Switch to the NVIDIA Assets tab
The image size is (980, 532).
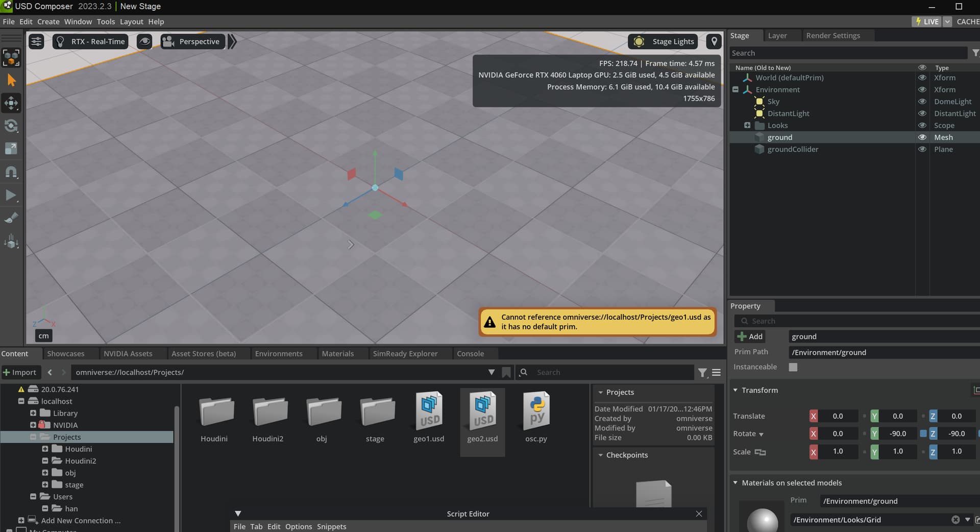point(128,353)
